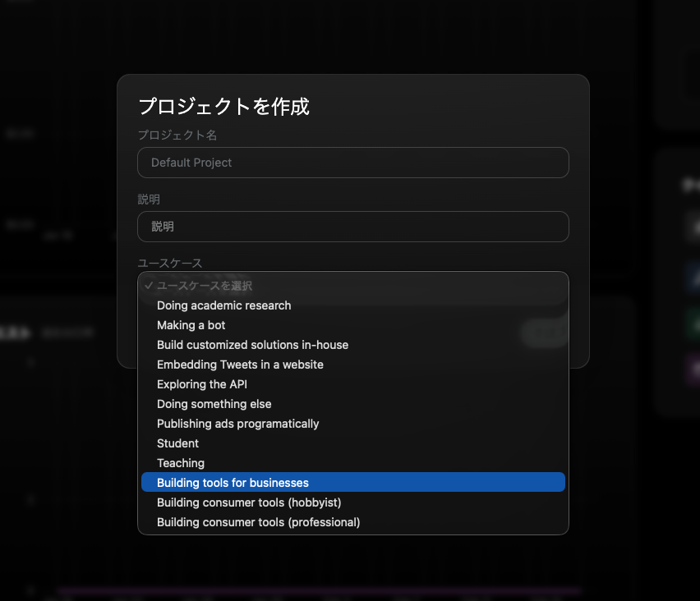Click into the 説明 description input
Viewport: 700px width, 601px height.
pos(352,227)
